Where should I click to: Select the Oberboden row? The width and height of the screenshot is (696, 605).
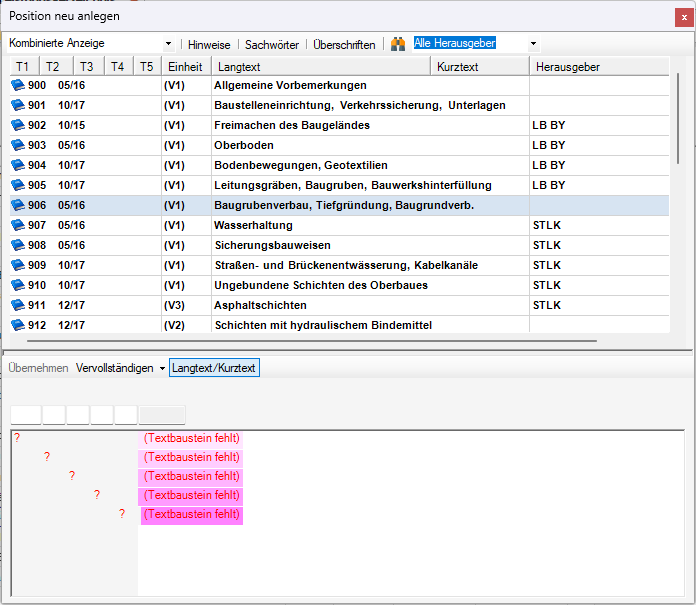pyautogui.click(x=339, y=145)
